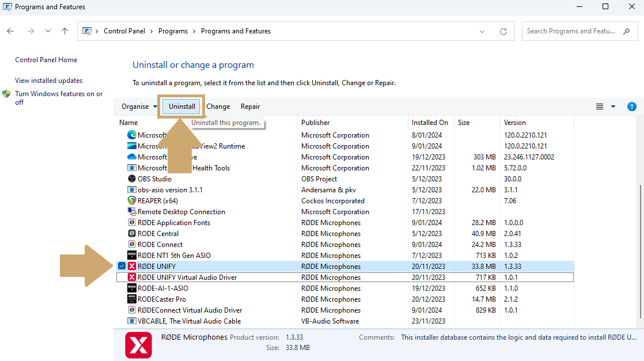Click the obs-asio version 3.1.1 icon
644x361 pixels.
[131, 190]
